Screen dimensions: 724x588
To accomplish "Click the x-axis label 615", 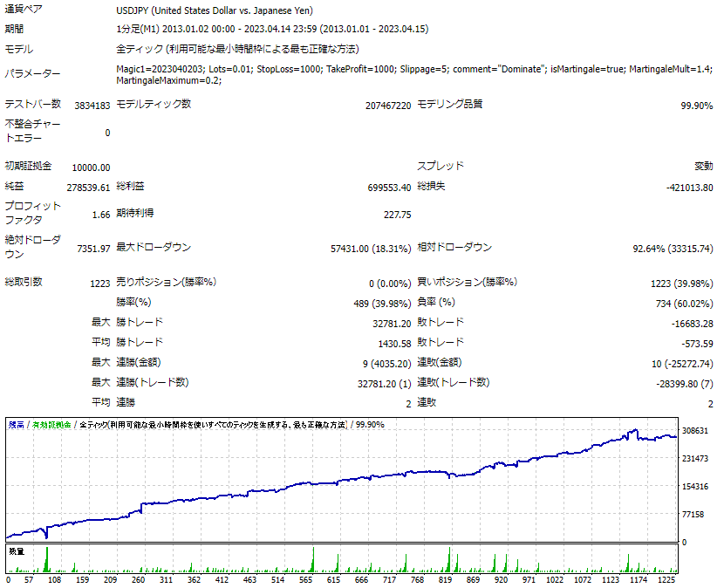I will coord(333,579).
